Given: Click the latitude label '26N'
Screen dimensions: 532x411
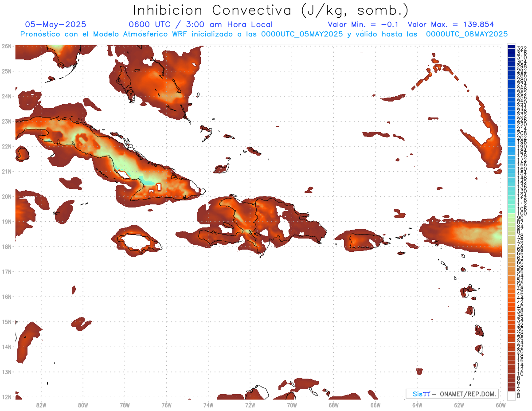Looking at the screenshot, I should 6,46.
